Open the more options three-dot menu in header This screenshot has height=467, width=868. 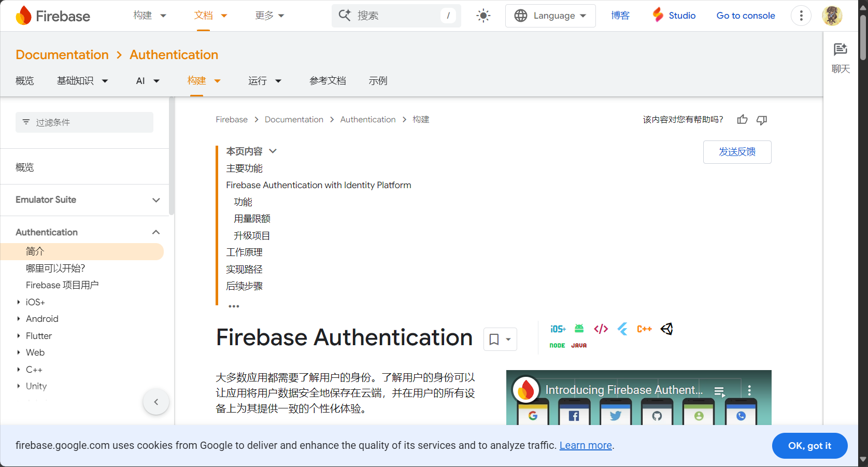click(x=801, y=16)
